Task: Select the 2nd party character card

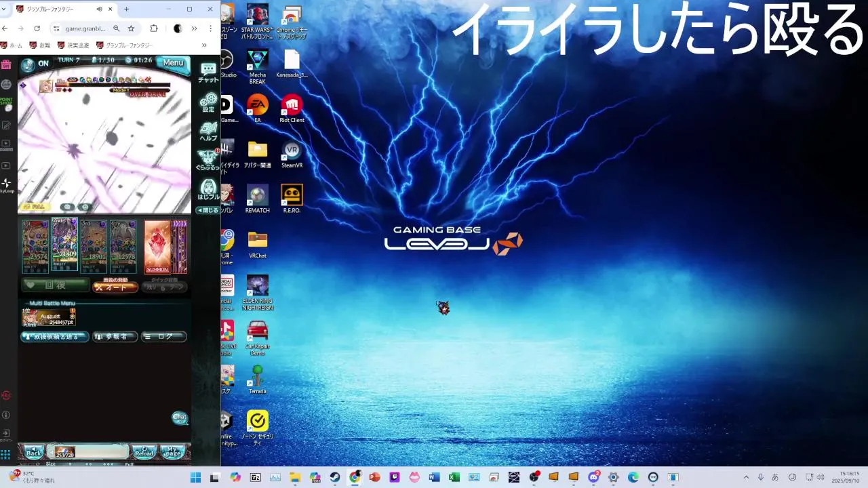Action: [x=64, y=245]
